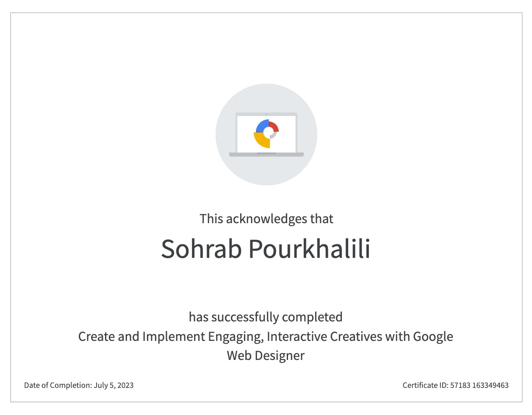
Task: Click the date "July 5, 2023"
Action: pyautogui.click(x=114, y=385)
